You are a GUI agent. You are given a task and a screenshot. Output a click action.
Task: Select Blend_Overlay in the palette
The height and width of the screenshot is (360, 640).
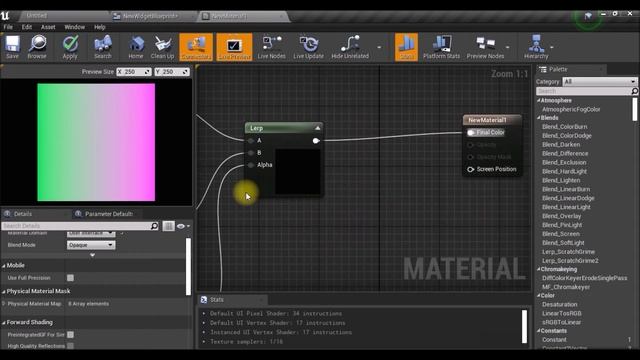point(561,216)
